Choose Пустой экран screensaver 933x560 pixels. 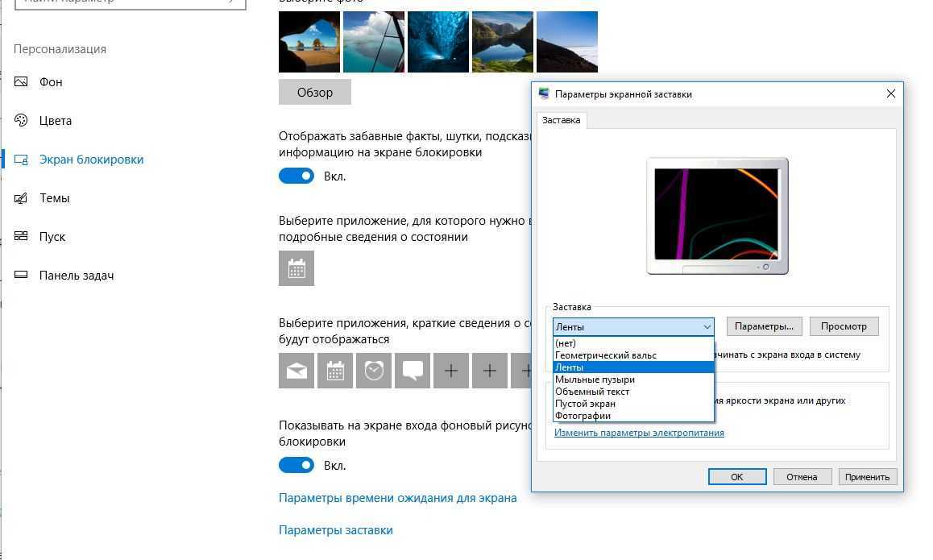coord(633,404)
